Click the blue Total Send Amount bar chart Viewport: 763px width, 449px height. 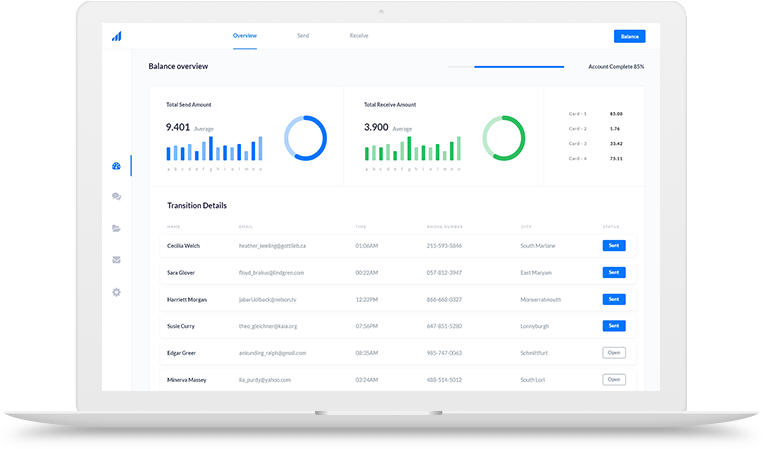(215, 148)
